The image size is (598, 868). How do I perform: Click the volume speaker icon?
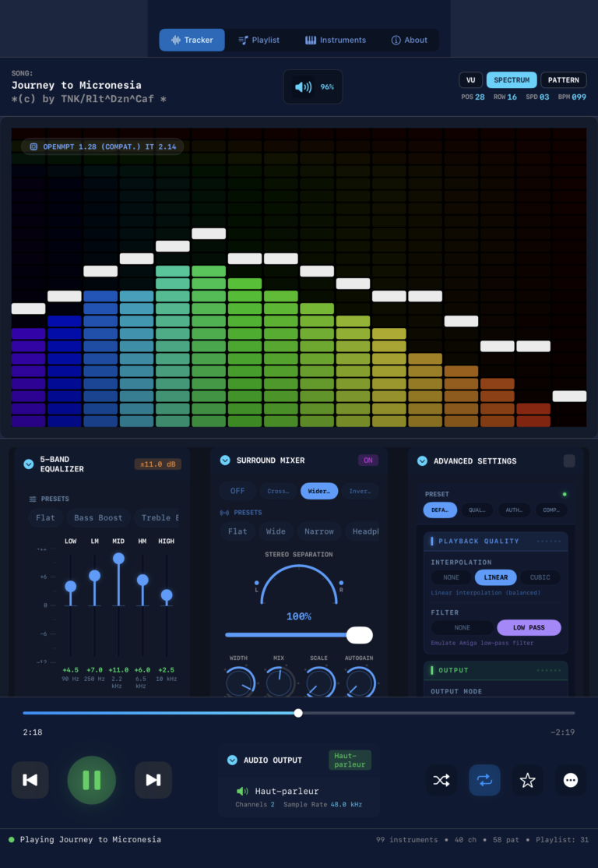click(303, 87)
